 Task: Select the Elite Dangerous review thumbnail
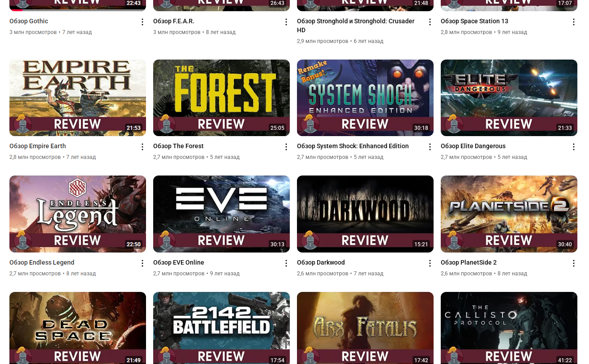(x=509, y=98)
